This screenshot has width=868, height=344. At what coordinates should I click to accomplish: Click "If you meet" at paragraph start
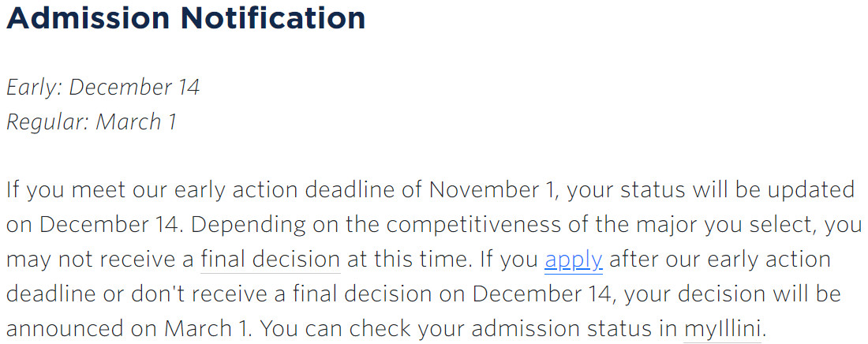(58, 190)
